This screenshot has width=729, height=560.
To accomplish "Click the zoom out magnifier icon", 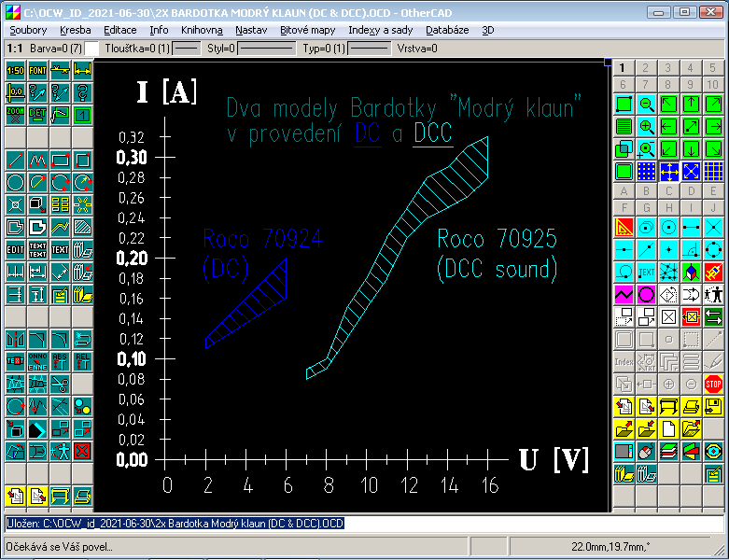I will click(x=646, y=104).
